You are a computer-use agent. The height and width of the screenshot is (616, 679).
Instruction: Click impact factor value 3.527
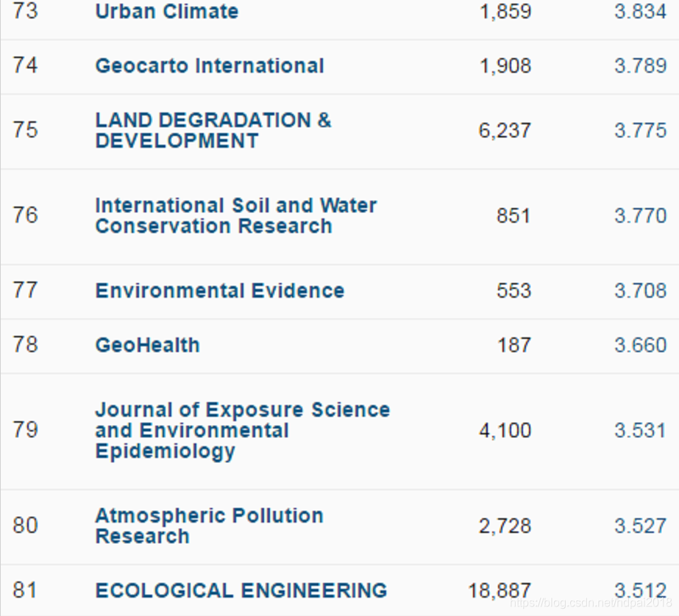pos(641,526)
